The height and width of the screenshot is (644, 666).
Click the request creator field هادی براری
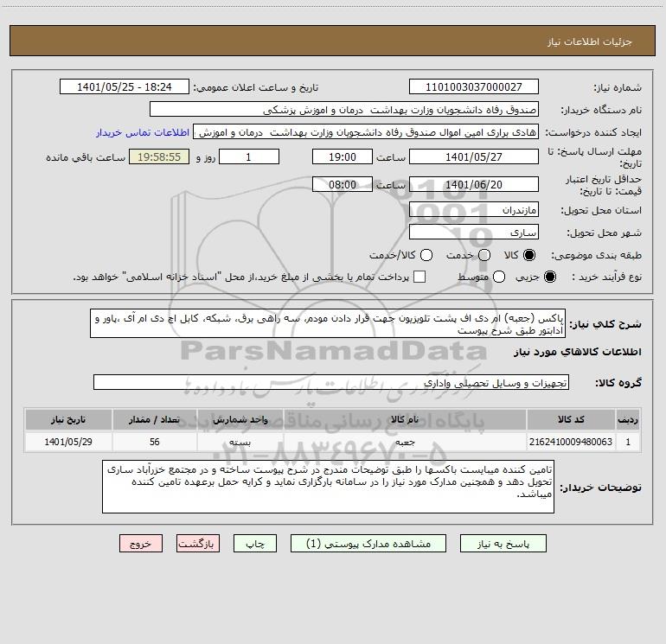click(x=366, y=132)
